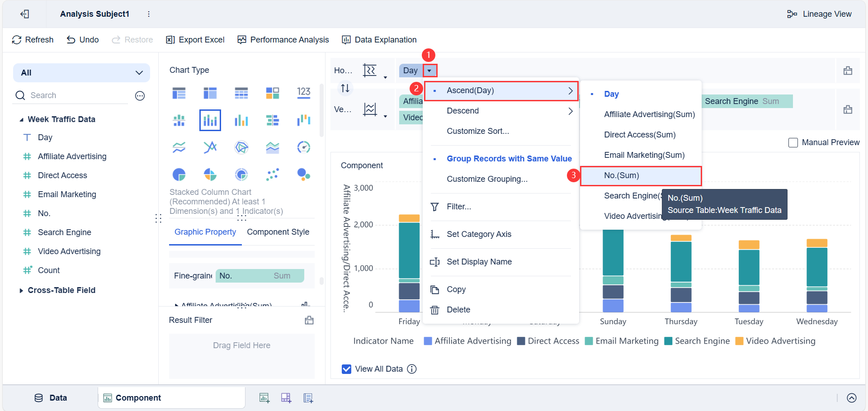Select Direct Access(Sum) in the submenu
Viewport: 868px width, 411px height.
tap(640, 135)
